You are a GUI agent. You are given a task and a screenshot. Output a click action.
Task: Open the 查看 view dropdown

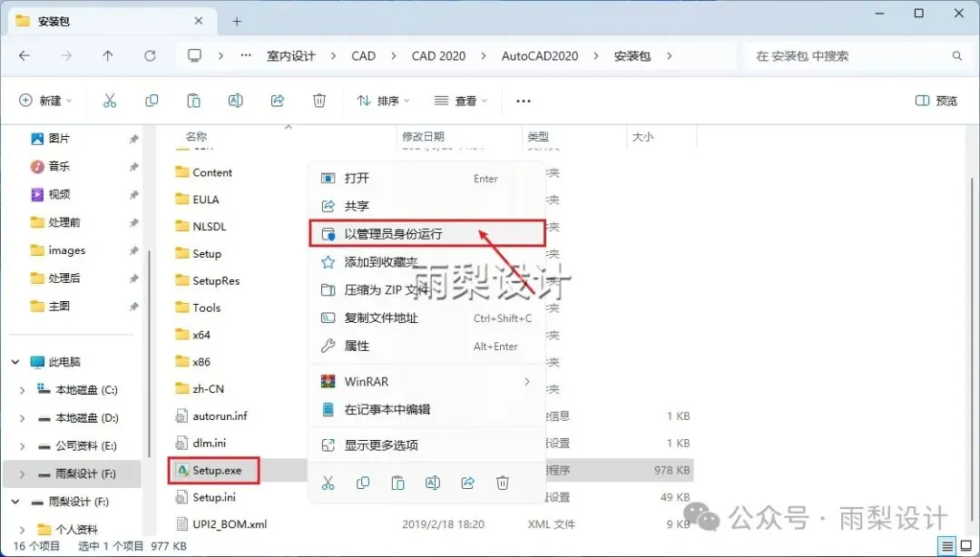coord(461,101)
